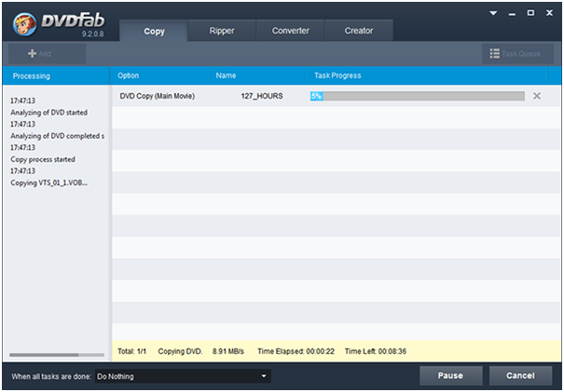564x392 pixels.
Task: Switch to the Ripper tab
Action: click(x=222, y=31)
